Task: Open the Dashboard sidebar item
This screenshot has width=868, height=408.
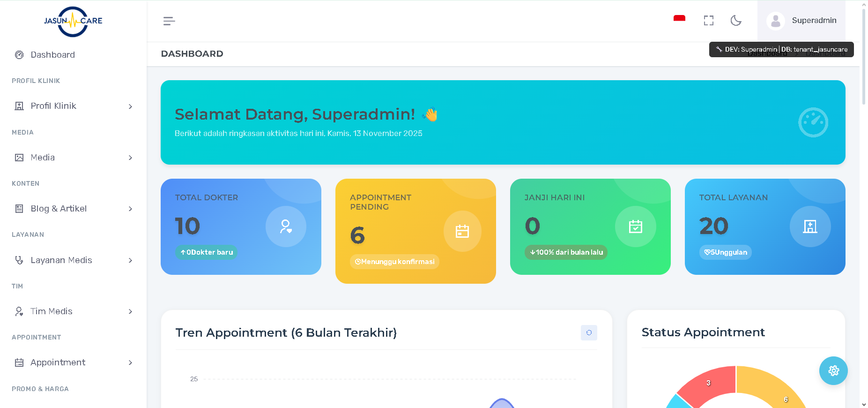Action: (52, 55)
